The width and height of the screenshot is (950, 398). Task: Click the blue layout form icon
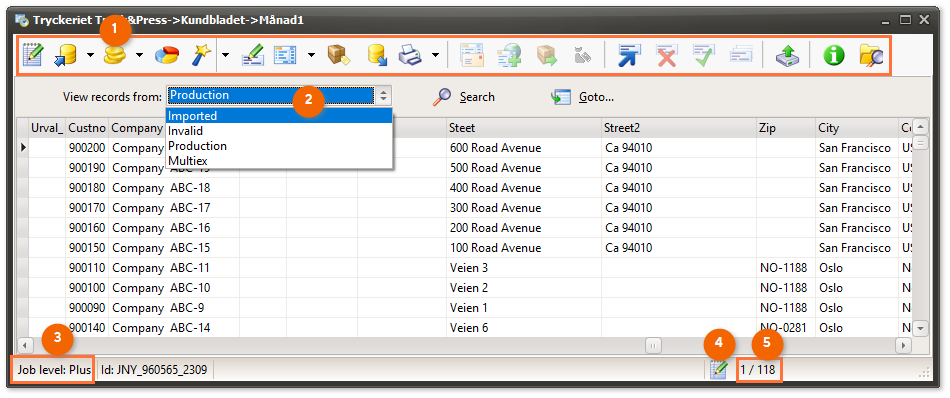(285, 56)
